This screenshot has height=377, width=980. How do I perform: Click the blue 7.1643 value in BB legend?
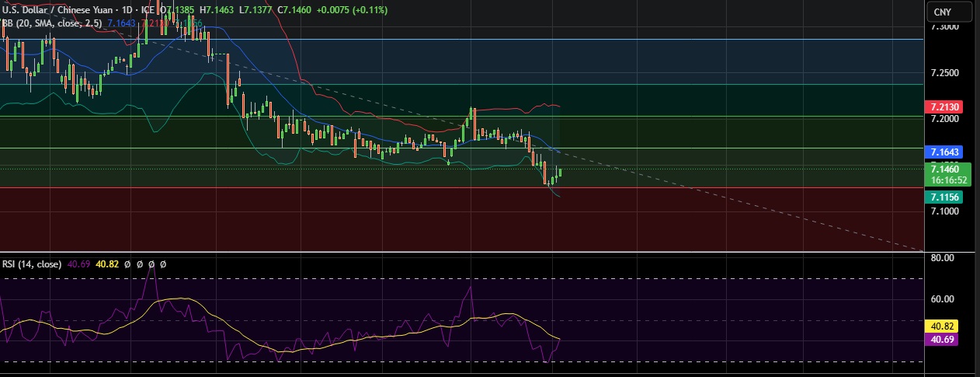point(122,24)
